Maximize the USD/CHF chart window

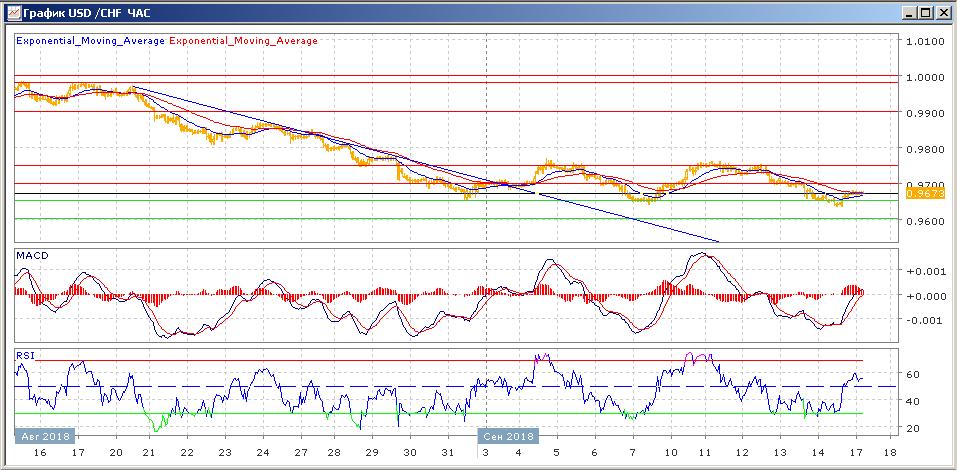925,12
